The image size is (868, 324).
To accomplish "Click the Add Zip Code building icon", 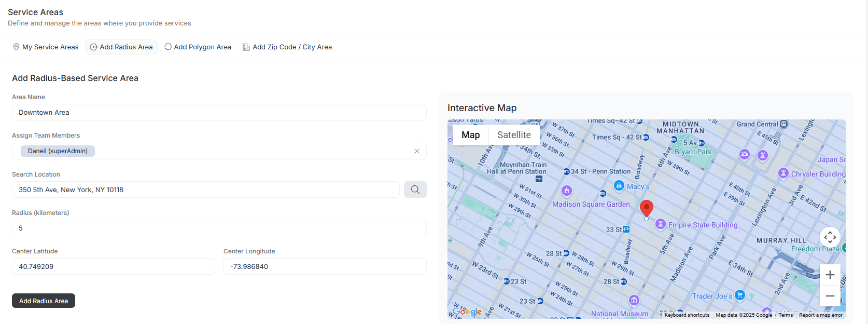I will (246, 47).
